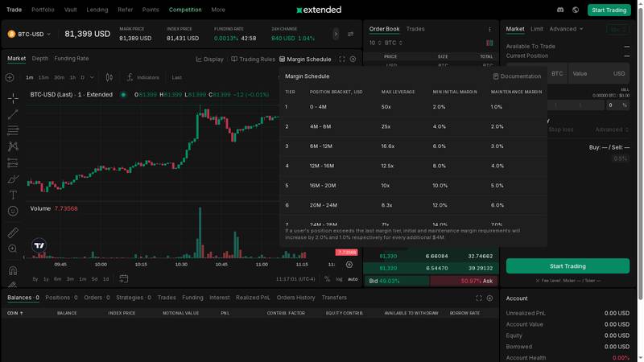This screenshot has height=362, width=644.
Task: Open the Fibonacci retracement tool
Action: (13, 130)
